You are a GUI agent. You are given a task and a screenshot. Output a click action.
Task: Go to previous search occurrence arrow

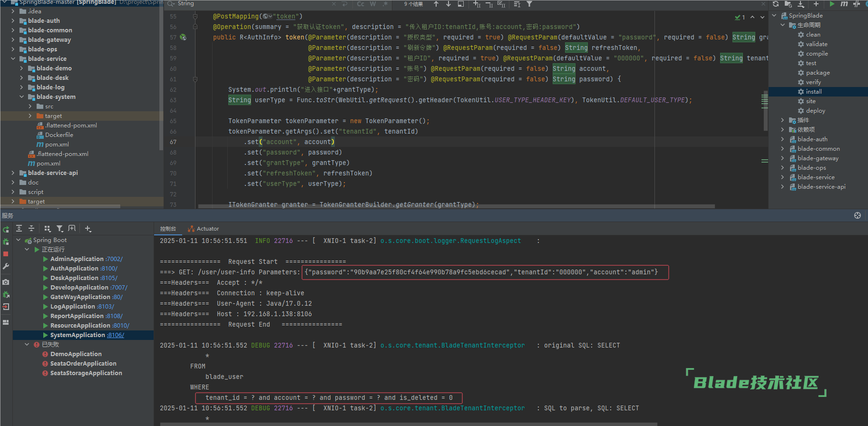coord(436,4)
